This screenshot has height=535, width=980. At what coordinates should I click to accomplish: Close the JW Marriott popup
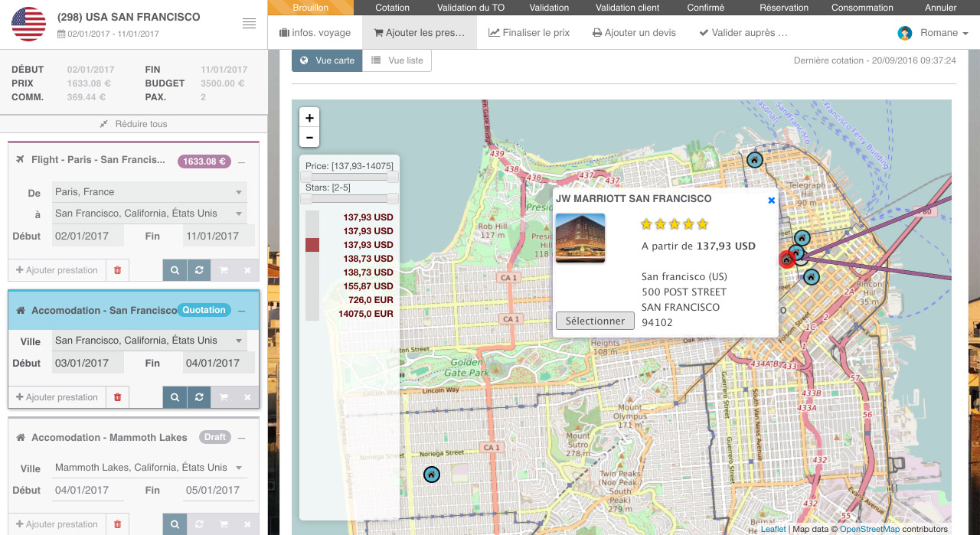(771, 201)
